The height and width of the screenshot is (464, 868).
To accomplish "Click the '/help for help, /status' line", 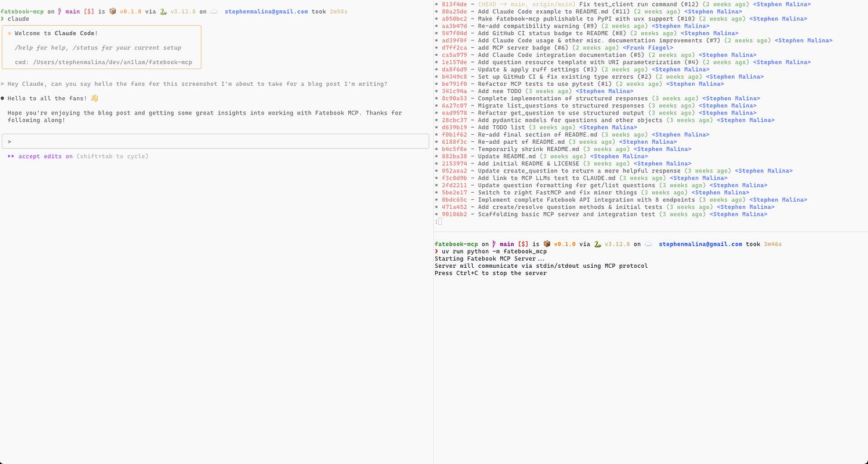I will pos(98,48).
